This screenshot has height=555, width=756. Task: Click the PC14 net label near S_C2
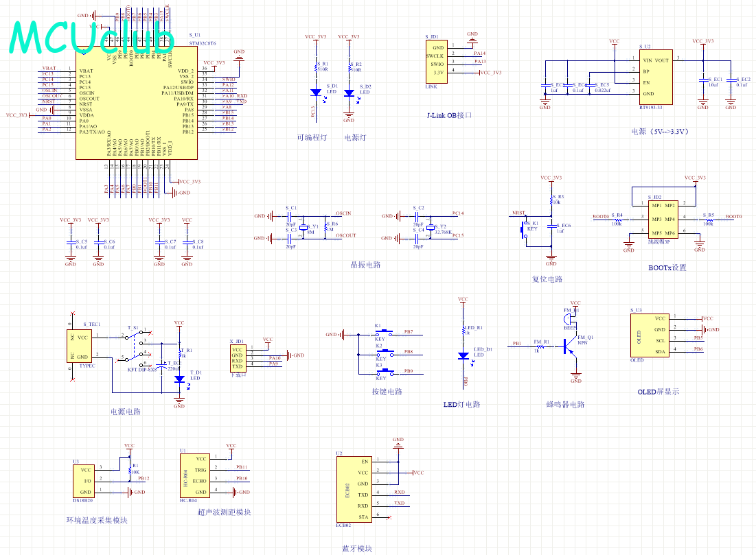pyautogui.click(x=458, y=213)
